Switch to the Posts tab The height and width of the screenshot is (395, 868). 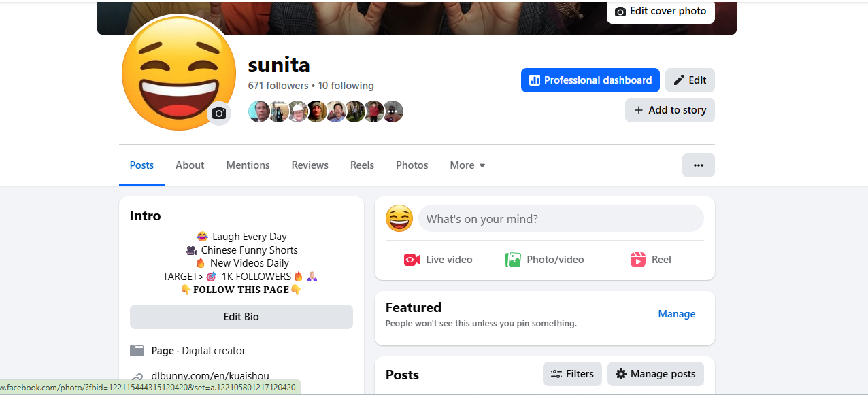pyautogui.click(x=141, y=165)
